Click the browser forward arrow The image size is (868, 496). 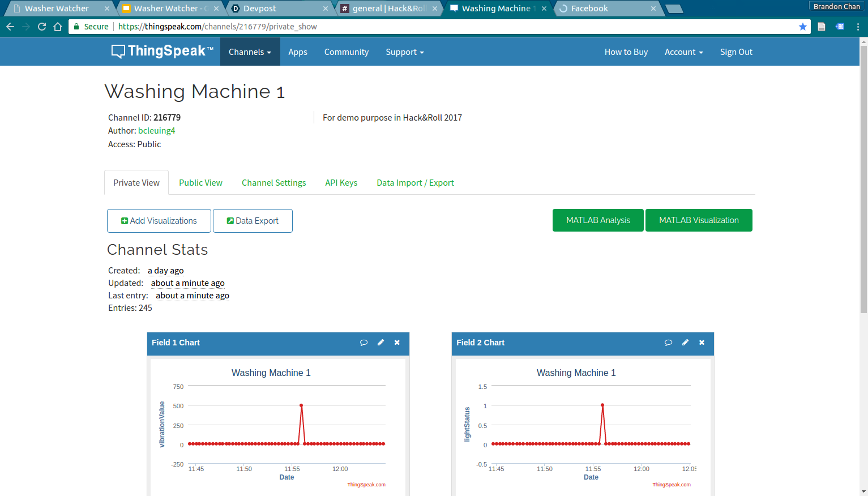[x=26, y=27]
